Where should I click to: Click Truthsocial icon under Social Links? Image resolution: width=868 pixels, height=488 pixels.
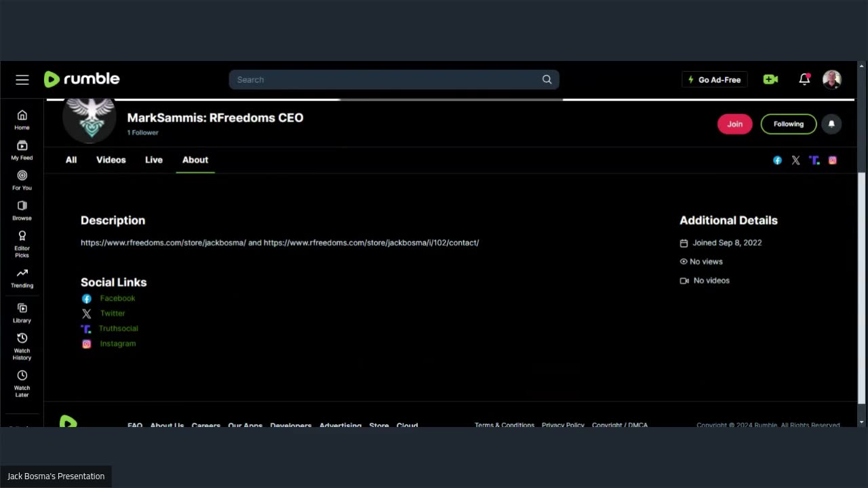tap(85, 329)
